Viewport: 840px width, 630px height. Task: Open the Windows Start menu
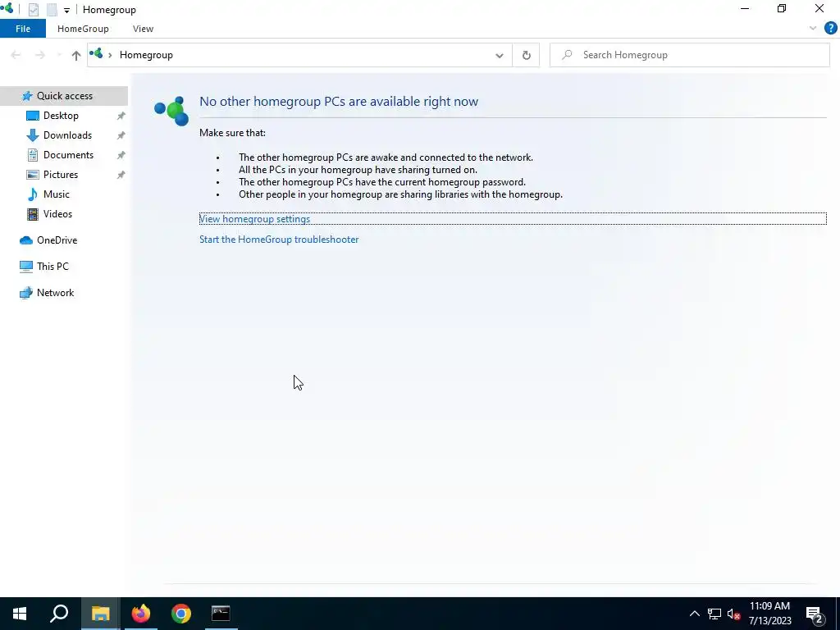point(20,614)
